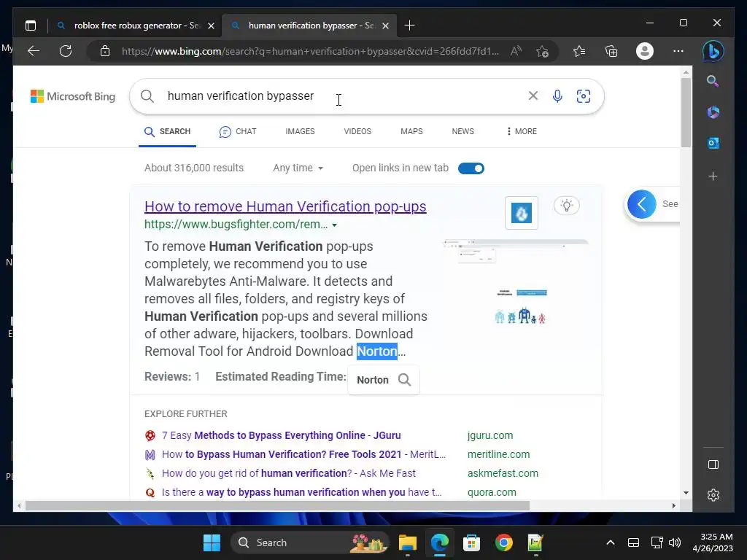Switch to Bing CHAT tab
747x560 pixels.
(x=237, y=131)
